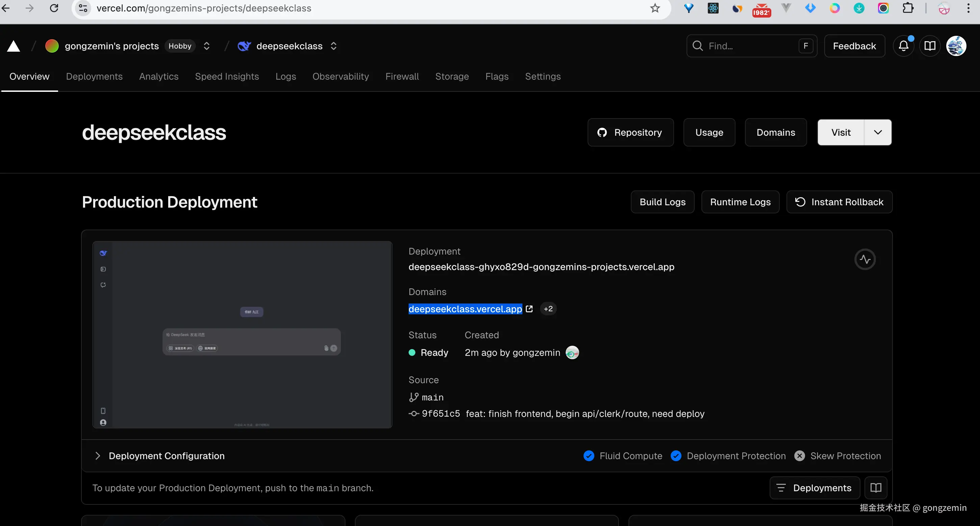Click the Usage button
Viewport: 980px width, 526px height.
coord(709,132)
